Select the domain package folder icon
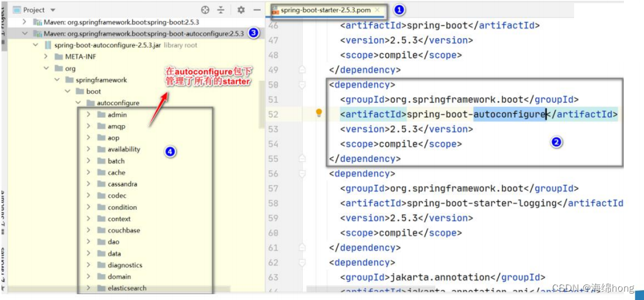Image resolution: width=644 pixels, height=300 pixels. coord(102,277)
